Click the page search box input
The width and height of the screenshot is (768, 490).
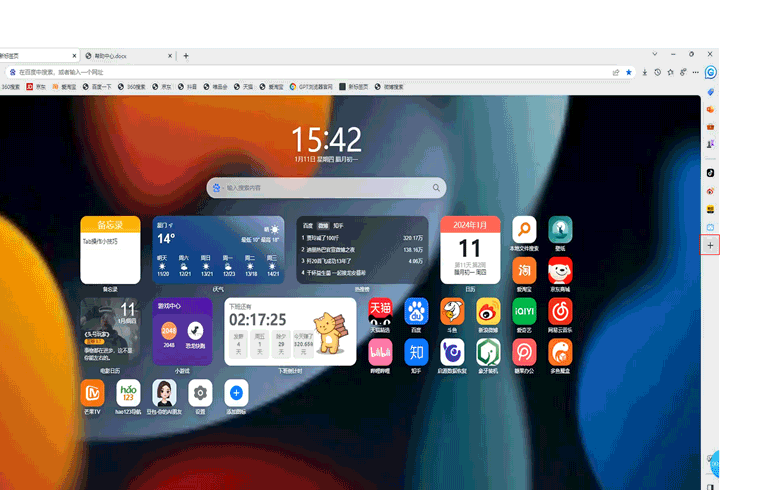[326, 188]
